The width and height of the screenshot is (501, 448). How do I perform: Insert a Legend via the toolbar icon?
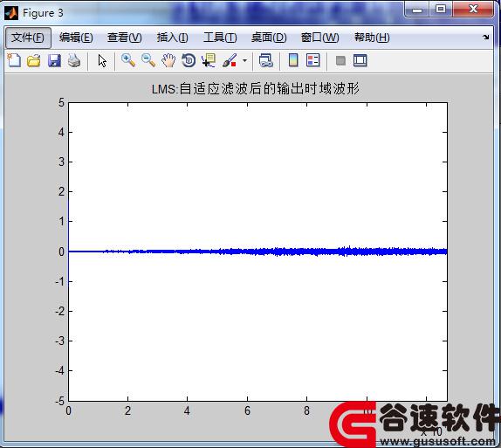point(312,60)
